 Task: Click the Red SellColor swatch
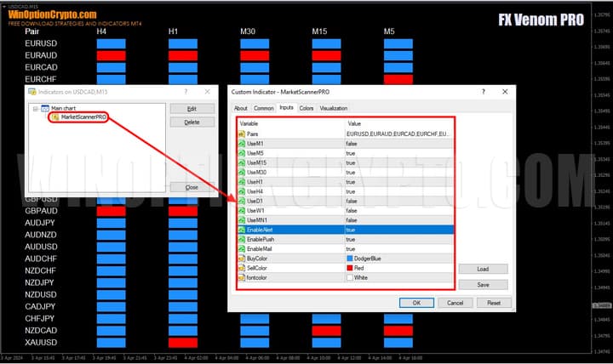click(x=350, y=268)
